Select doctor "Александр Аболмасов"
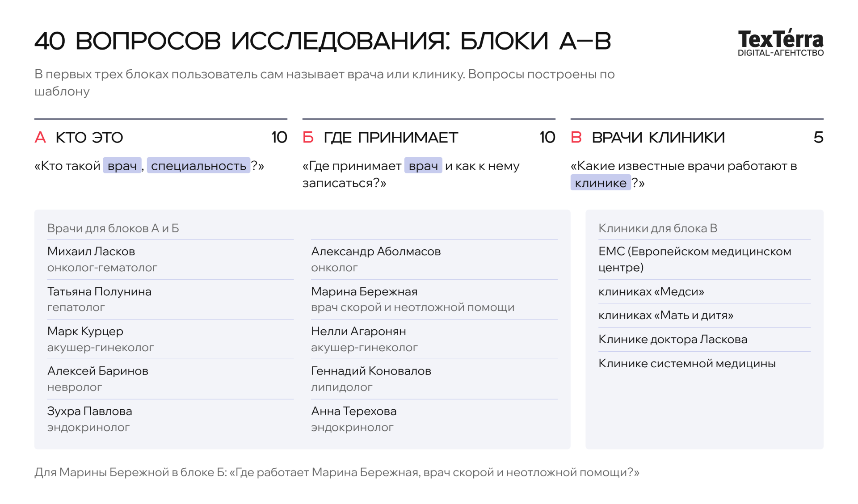Image resolution: width=858 pixels, height=504 pixels. (376, 251)
